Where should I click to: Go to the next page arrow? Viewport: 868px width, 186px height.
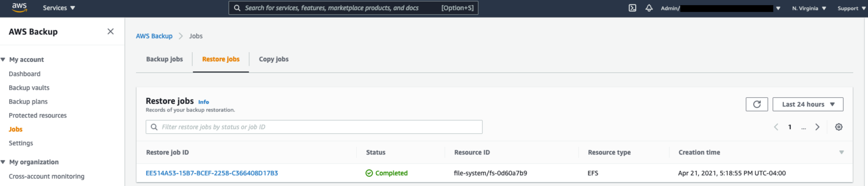tap(817, 127)
